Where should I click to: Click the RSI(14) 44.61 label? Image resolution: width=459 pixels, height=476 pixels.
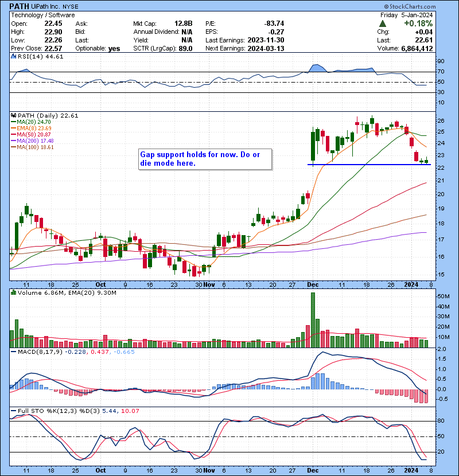[40, 56]
